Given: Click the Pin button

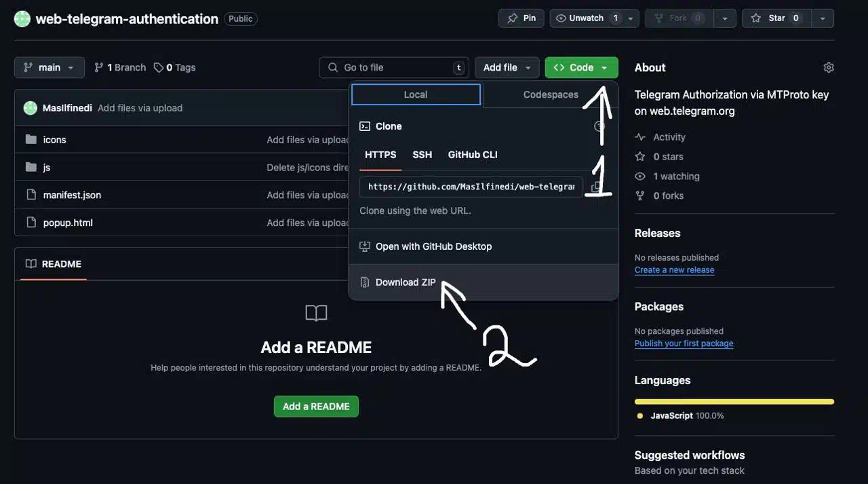Looking at the screenshot, I should click(521, 18).
